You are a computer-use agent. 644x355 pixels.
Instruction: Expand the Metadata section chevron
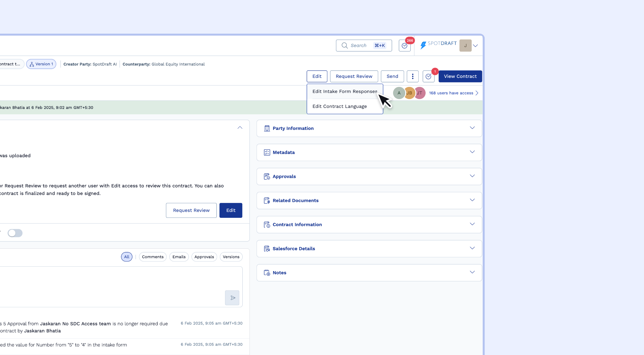(472, 152)
